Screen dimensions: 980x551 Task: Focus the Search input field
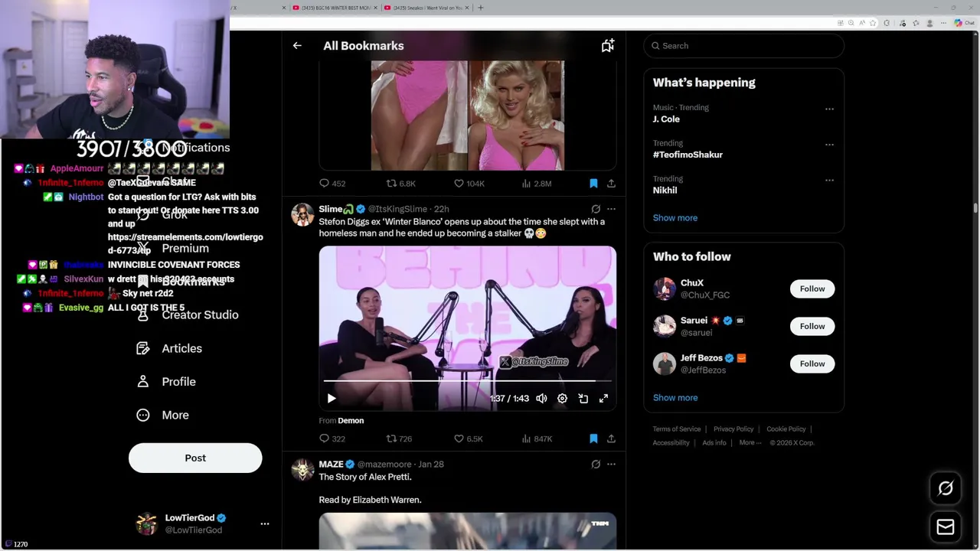743,46
